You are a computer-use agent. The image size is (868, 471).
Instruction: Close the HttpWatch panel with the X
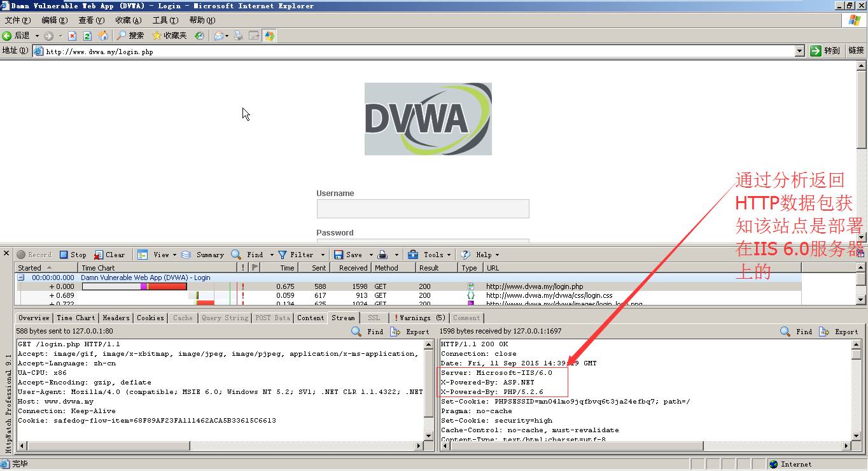[x=7, y=254]
